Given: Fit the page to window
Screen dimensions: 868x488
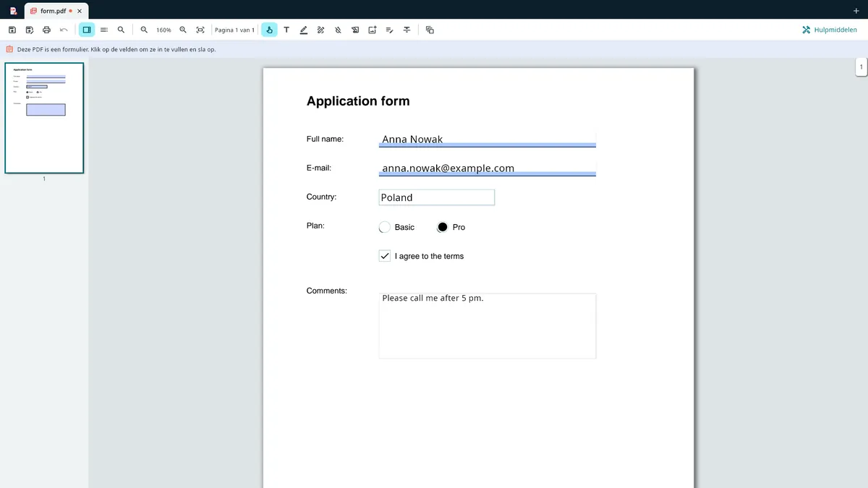Looking at the screenshot, I should 200,30.
